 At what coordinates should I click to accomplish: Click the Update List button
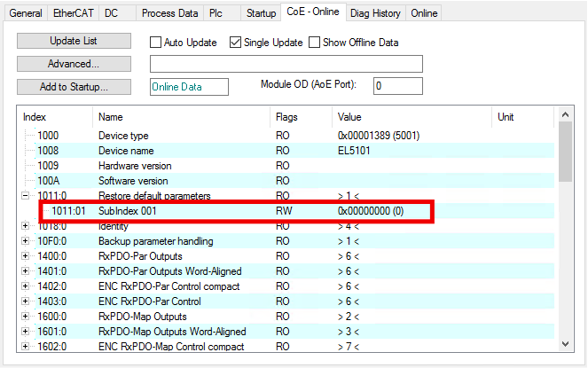(74, 42)
